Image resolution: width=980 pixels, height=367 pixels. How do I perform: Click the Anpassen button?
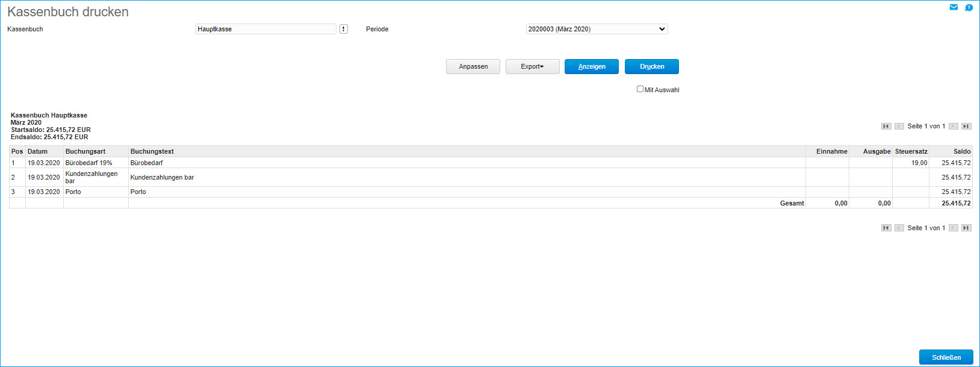point(473,66)
